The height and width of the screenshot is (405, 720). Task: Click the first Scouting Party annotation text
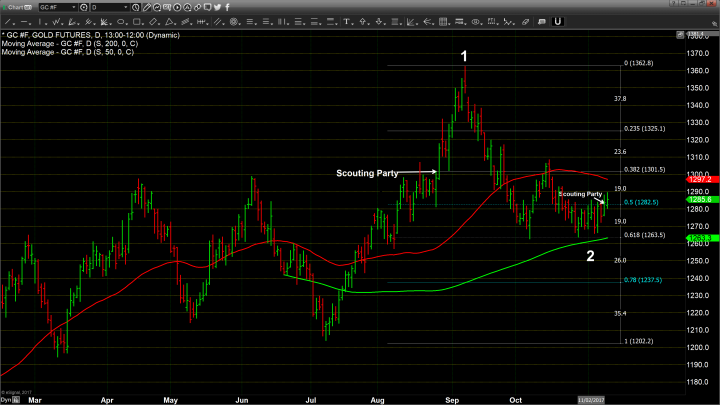tap(366, 172)
